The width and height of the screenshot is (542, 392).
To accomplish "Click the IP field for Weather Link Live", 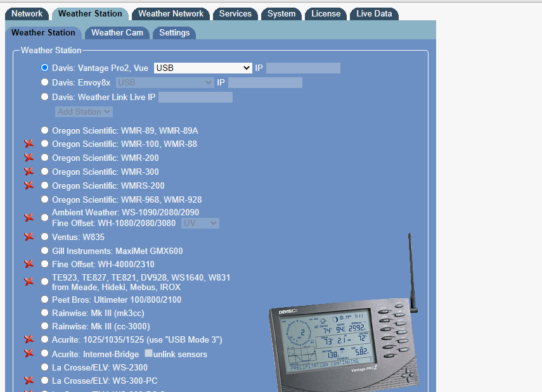I will [x=195, y=97].
